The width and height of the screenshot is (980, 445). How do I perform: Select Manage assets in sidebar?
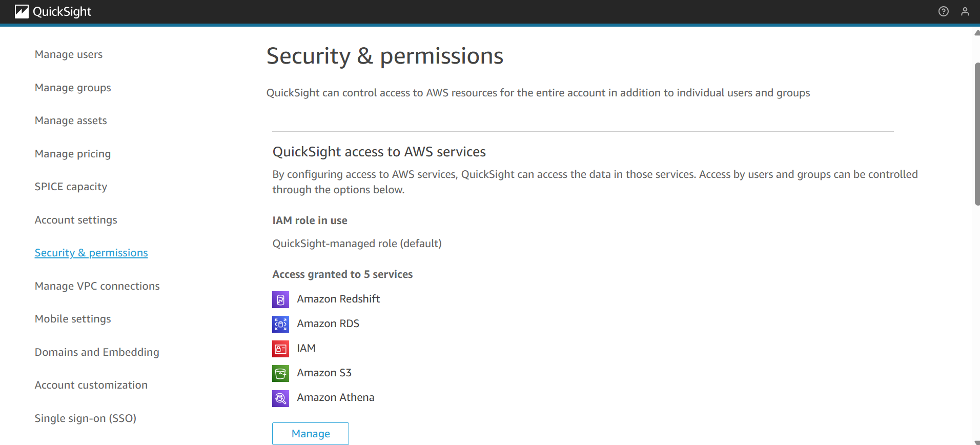click(x=71, y=120)
